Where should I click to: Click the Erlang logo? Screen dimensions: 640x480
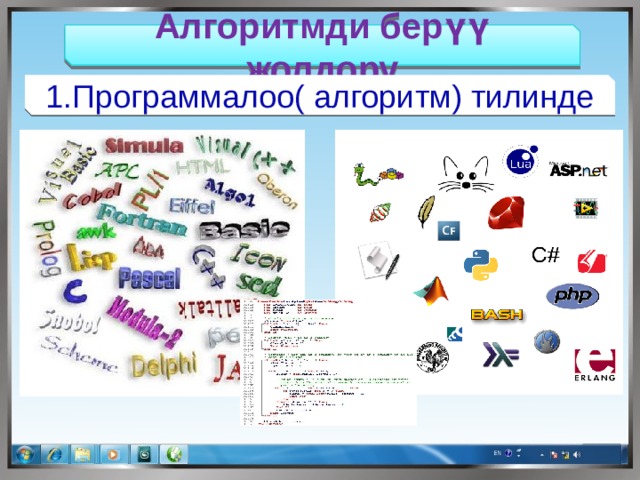595,365
